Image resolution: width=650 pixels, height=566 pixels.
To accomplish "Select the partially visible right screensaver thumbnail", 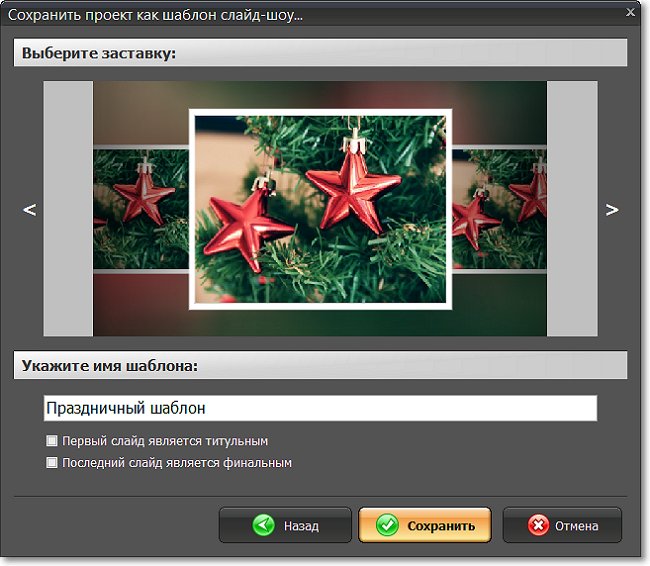I will (x=499, y=208).
